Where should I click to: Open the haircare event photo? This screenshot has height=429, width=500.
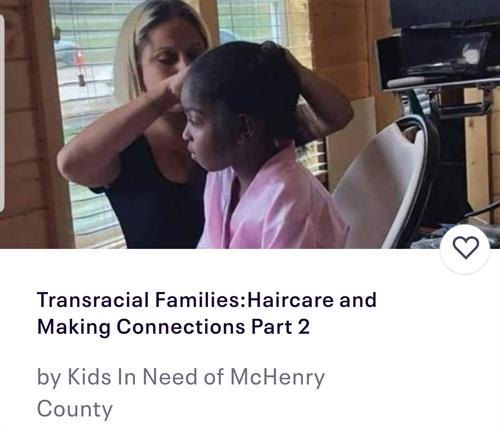pyautogui.click(x=250, y=124)
